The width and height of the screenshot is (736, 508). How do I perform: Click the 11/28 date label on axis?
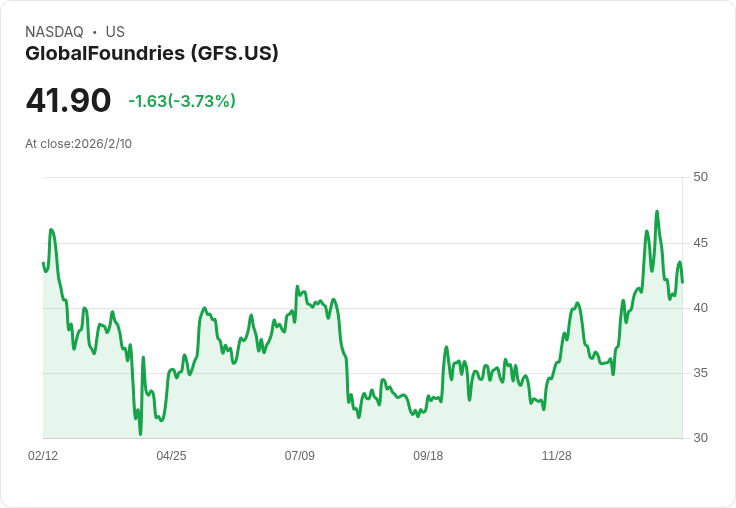pos(557,455)
